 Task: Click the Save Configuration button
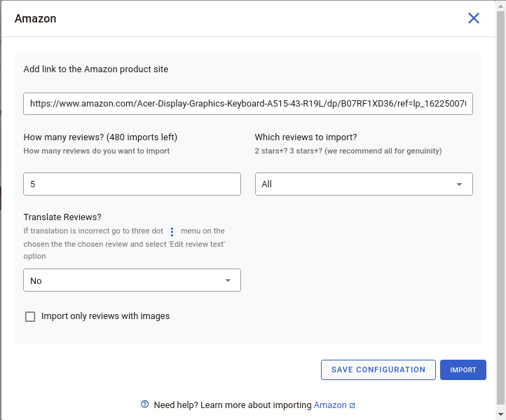[x=378, y=370]
